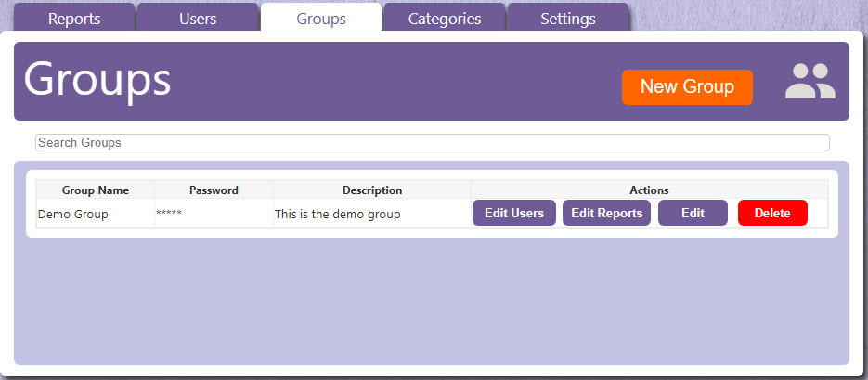Open the Users tab
This screenshot has height=380, width=868.
(198, 19)
